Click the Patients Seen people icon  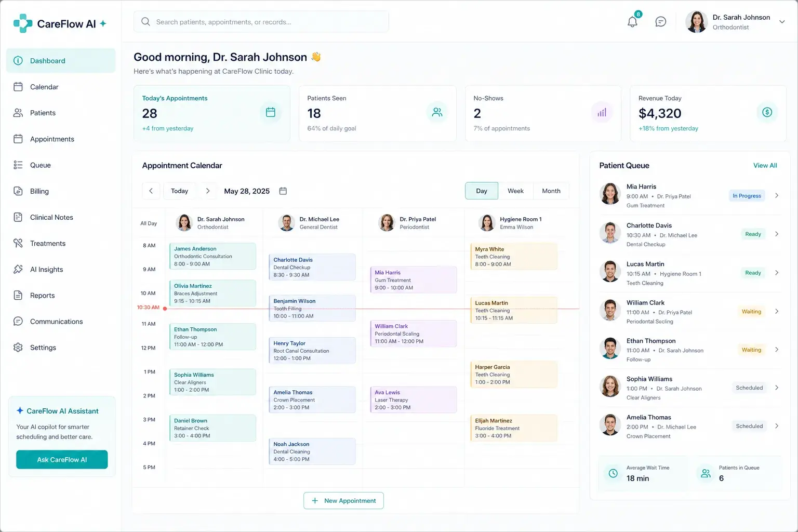[x=437, y=112]
